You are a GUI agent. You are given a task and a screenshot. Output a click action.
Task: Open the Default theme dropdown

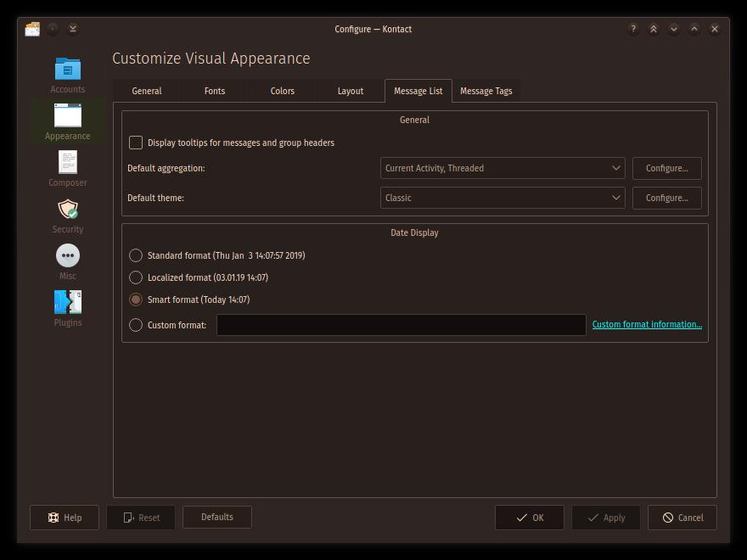pyautogui.click(x=503, y=198)
